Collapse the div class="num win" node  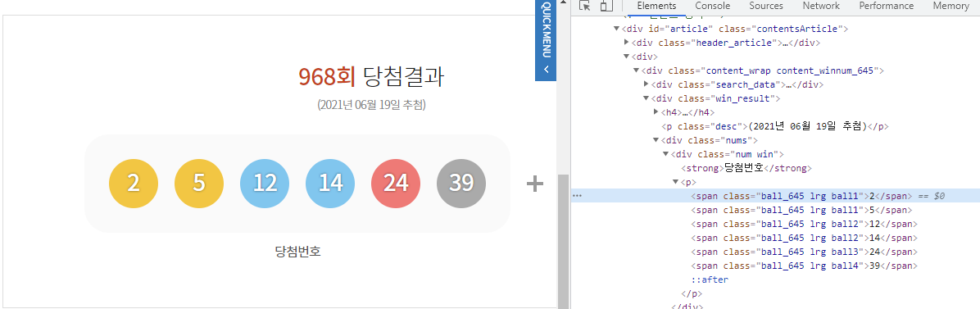point(666,154)
